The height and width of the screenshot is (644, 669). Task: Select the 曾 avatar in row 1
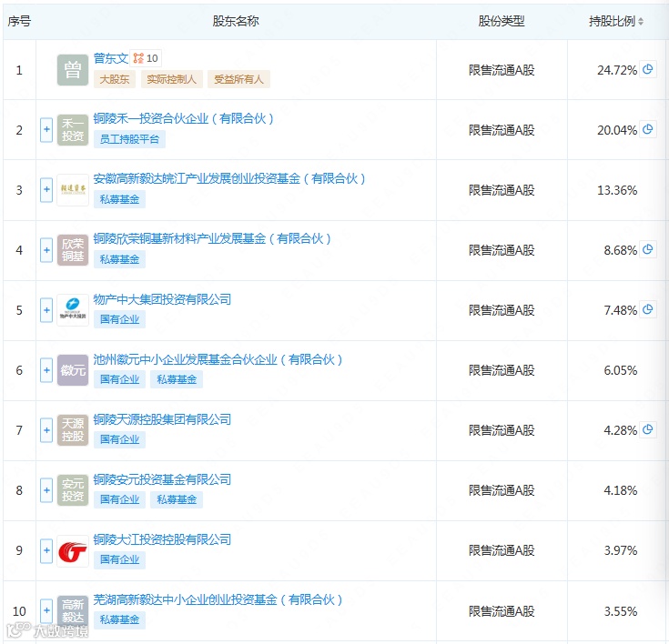73,70
